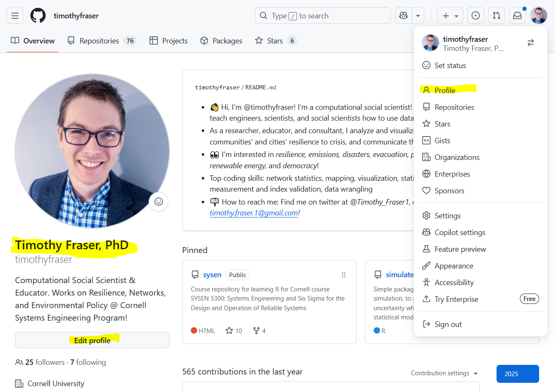
Task: Click the Edit profile button
Action: coord(92,340)
